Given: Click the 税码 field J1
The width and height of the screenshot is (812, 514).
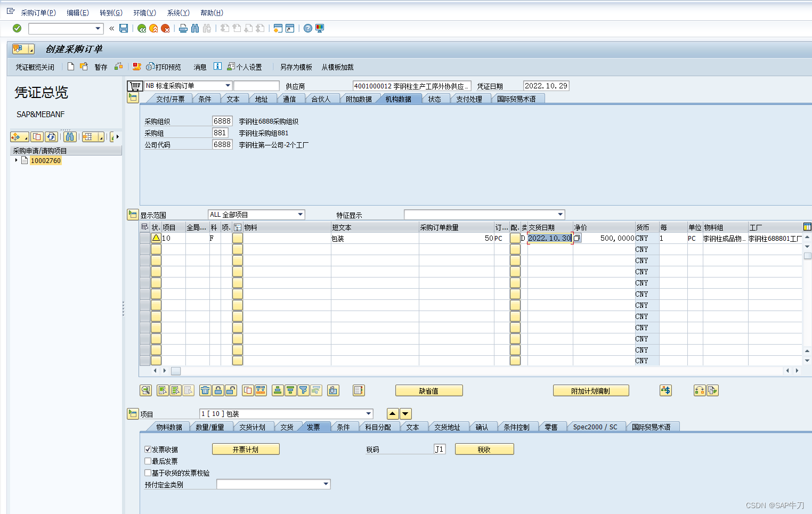Looking at the screenshot, I should click(440, 449).
